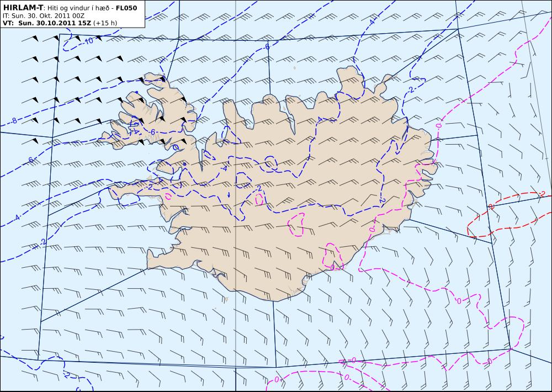Click the FL050 flight level label
The width and height of the screenshot is (552, 392).
coord(126,8)
